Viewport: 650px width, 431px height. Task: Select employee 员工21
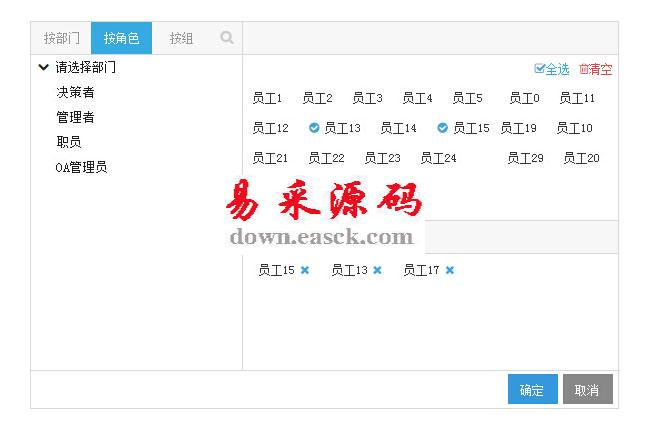coord(270,158)
